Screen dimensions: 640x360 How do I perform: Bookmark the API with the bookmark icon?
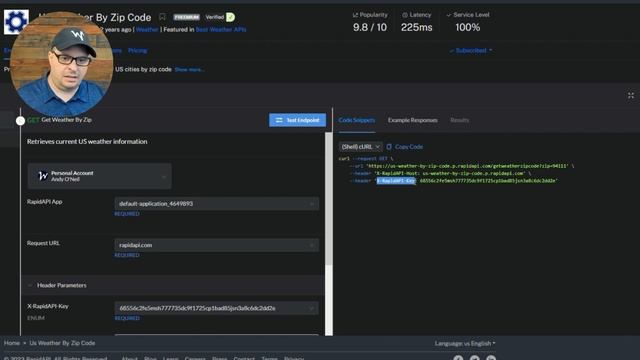[162, 17]
